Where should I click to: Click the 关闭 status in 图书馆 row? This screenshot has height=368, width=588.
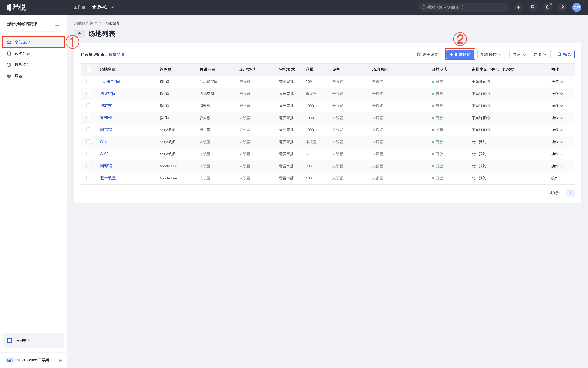(x=437, y=130)
